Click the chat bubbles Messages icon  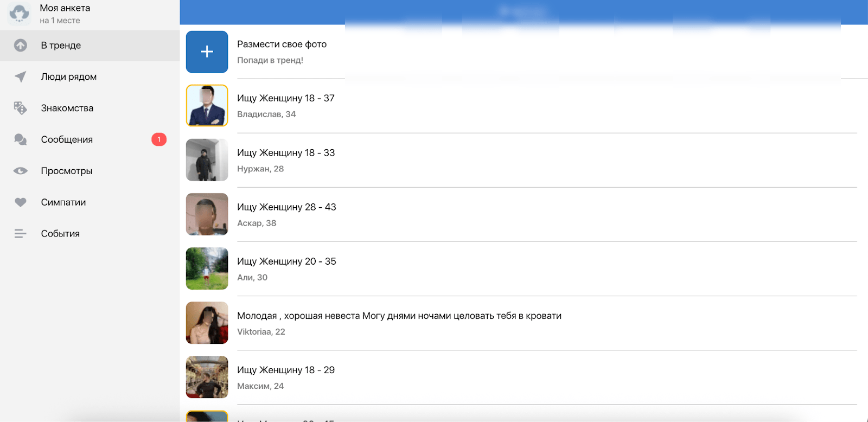click(21, 140)
